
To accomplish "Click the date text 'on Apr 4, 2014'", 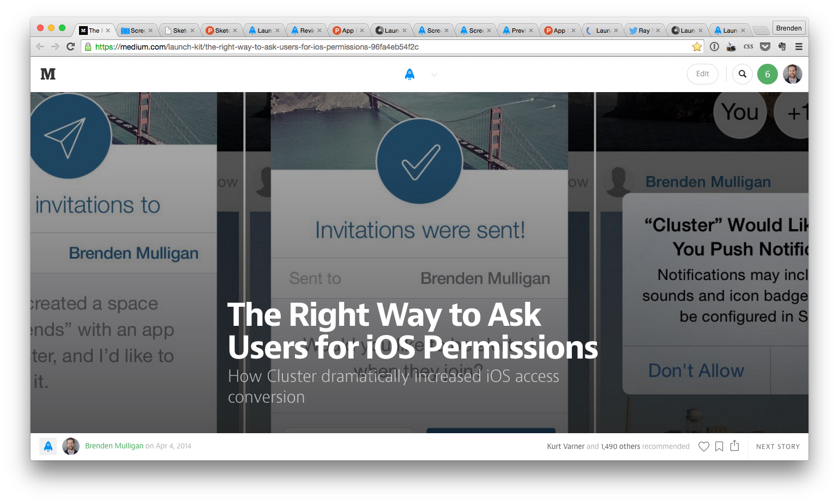I will [x=168, y=446].
